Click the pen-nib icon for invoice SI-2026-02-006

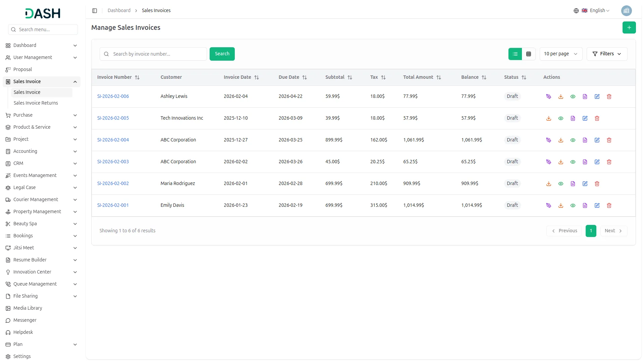[549, 97]
